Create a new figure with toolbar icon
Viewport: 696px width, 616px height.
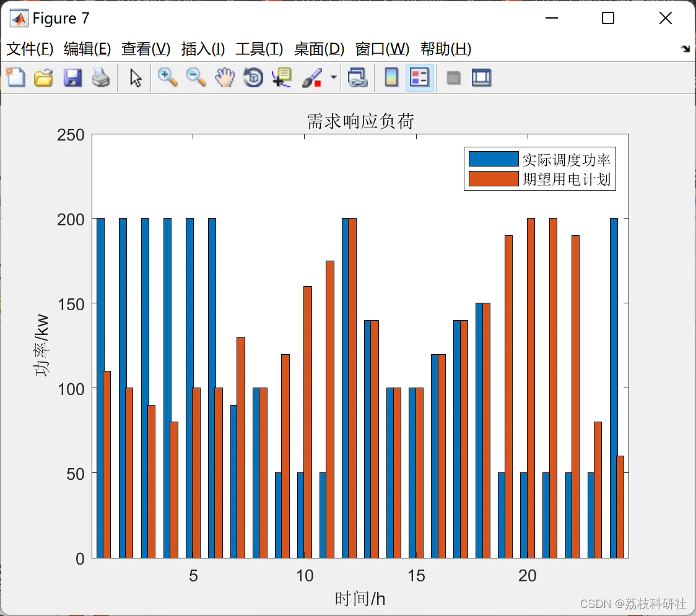16,77
